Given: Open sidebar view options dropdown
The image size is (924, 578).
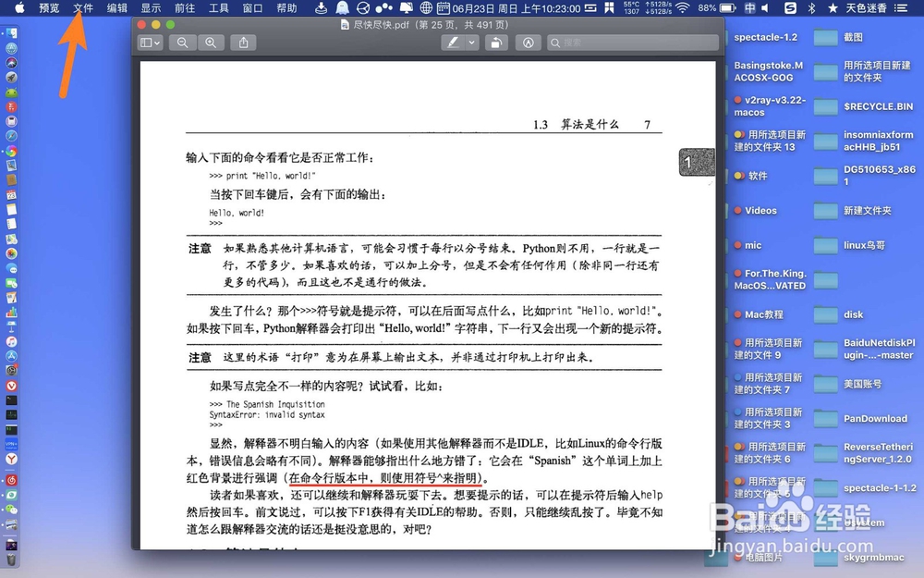Looking at the screenshot, I should tap(150, 43).
